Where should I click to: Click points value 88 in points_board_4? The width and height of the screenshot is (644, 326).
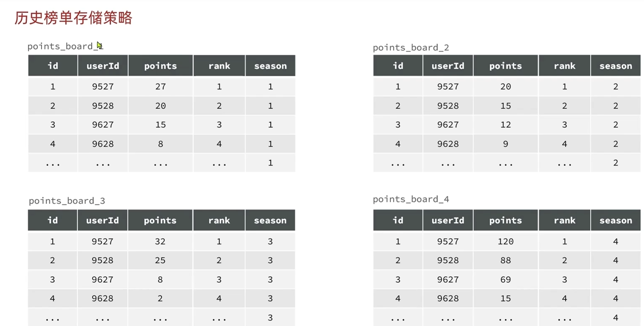click(505, 260)
